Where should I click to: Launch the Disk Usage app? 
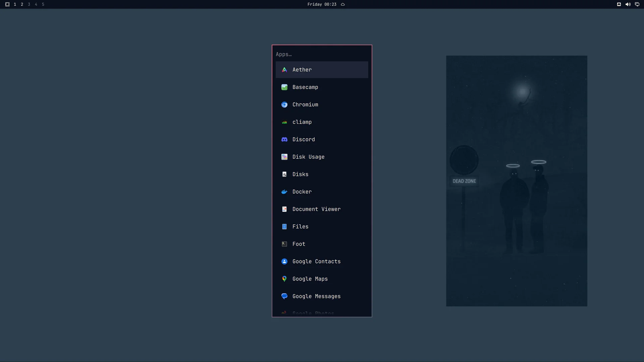322,157
